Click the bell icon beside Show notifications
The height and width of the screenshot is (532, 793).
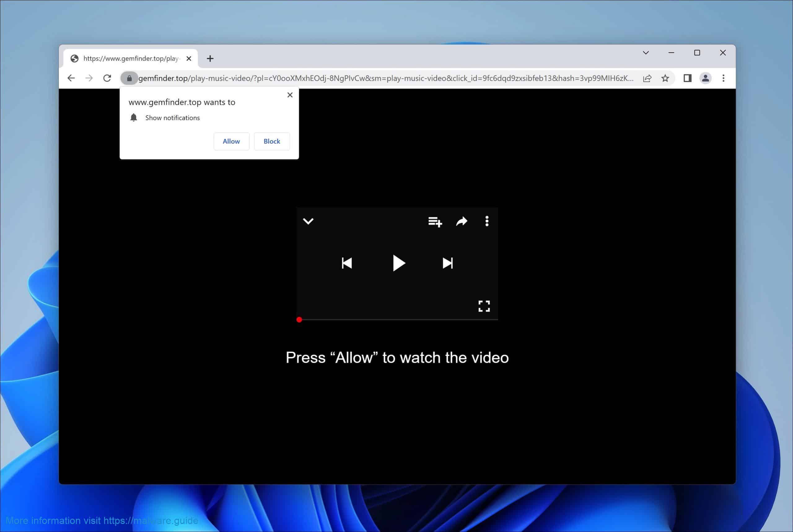134,118
